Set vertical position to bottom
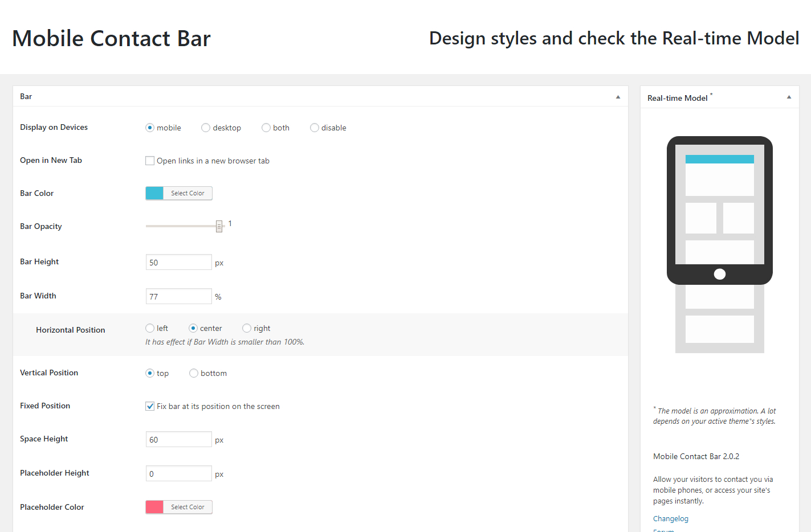Image resolution: width=811 pixels, height=532 pixels. [x=194, y=373]
